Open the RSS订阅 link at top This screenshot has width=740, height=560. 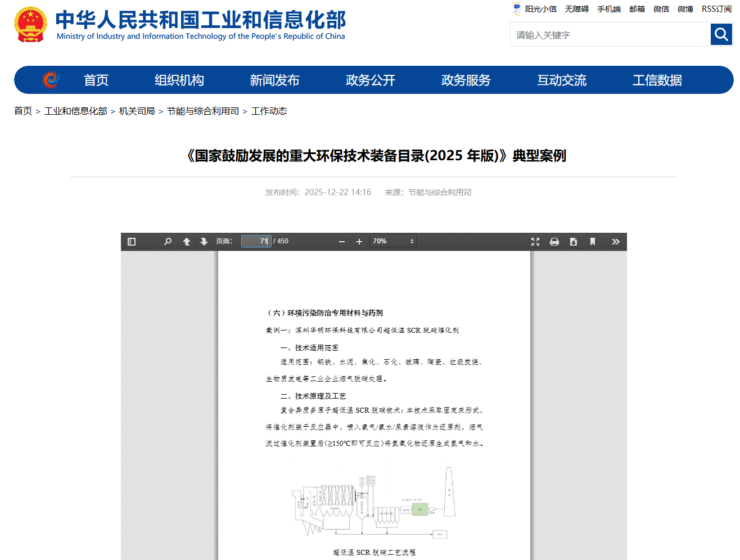(716, 9)
